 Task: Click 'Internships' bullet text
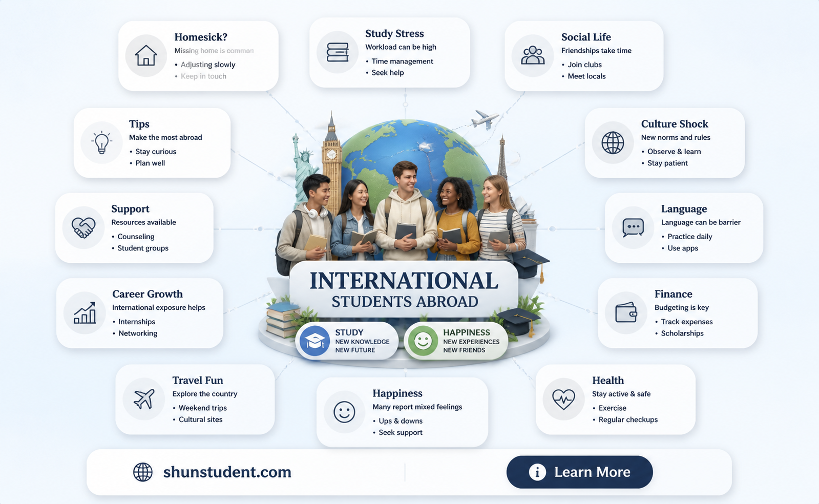click(x=137, y=322)
